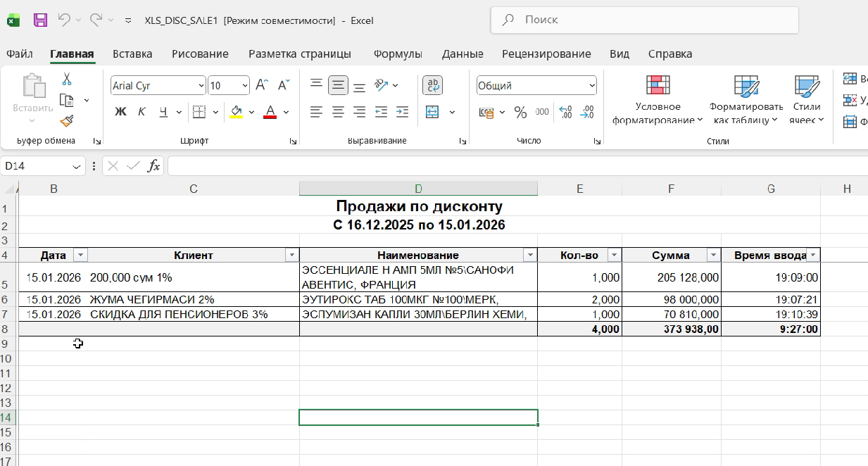
Task: Expand the Условное форматирование menu
Action: tap(658, 100)
